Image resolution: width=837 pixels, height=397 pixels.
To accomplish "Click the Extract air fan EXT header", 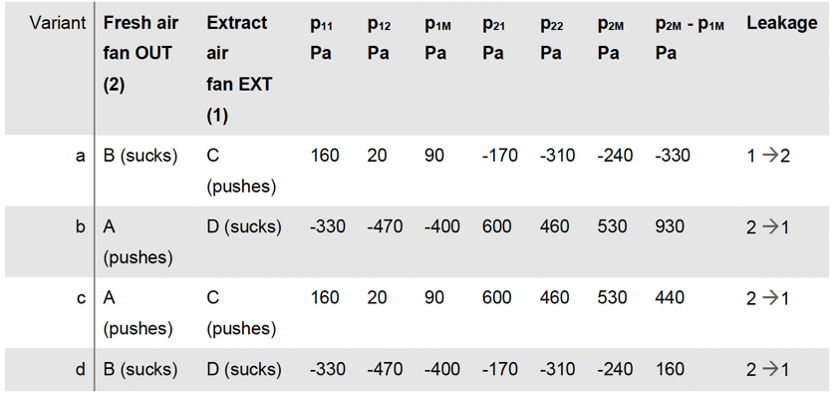I will [x=240, y=69].
